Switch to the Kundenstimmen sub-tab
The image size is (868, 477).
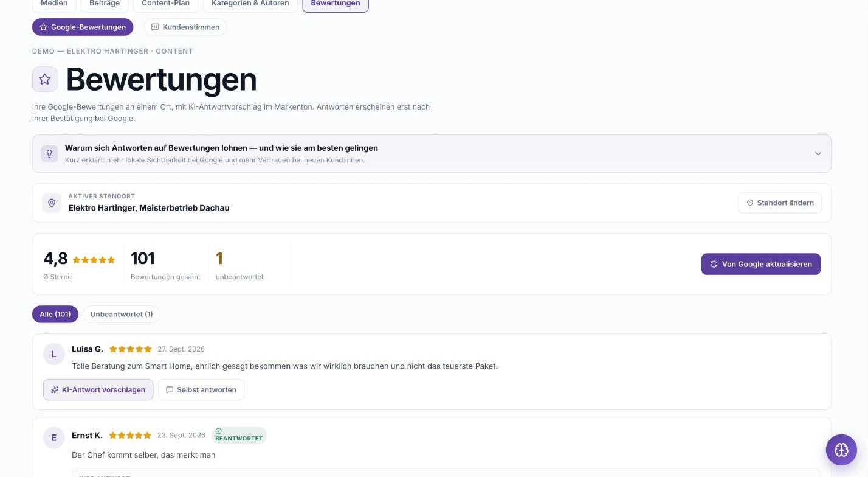185,27
